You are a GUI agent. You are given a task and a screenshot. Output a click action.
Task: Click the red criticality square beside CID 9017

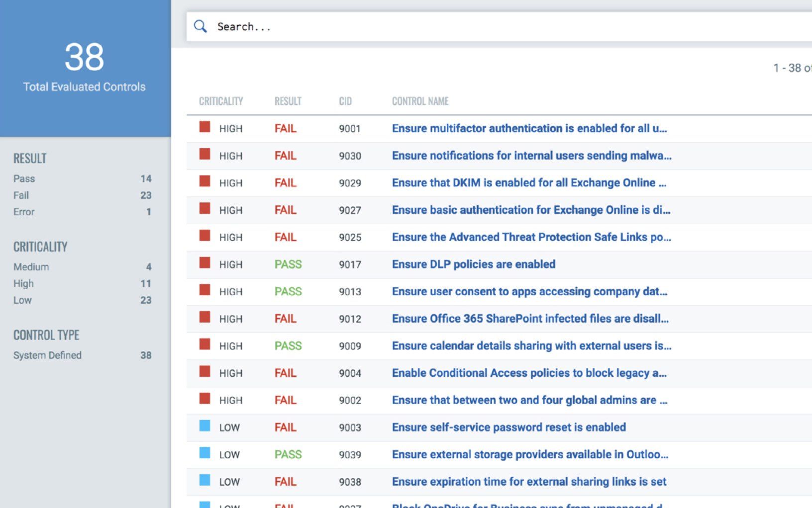(x=204, y=262)
